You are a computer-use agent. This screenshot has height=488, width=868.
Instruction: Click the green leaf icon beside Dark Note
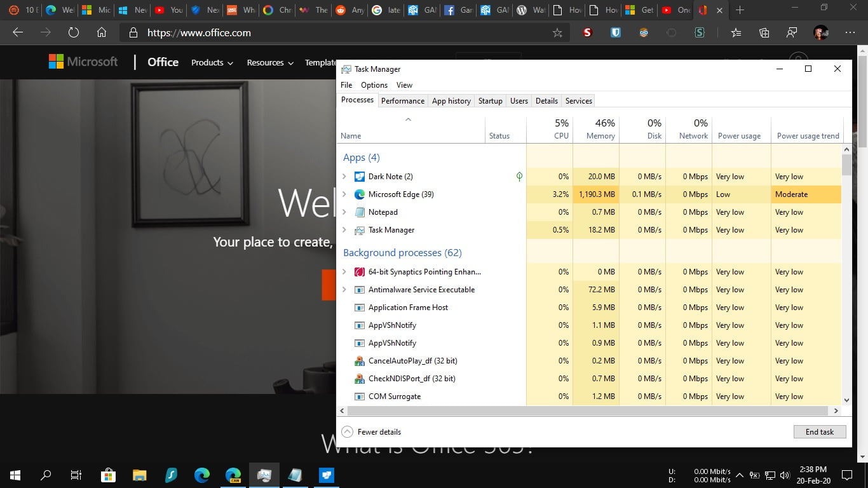pyautogui.click(x=519, y=176)
